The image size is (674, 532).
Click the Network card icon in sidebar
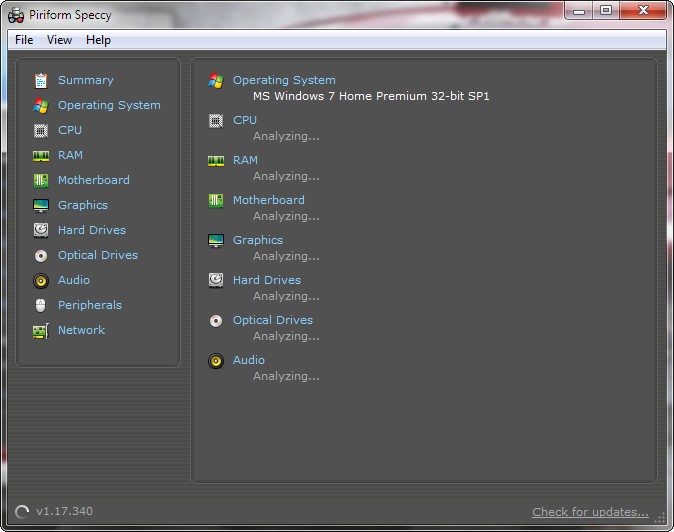pos(41,330)
